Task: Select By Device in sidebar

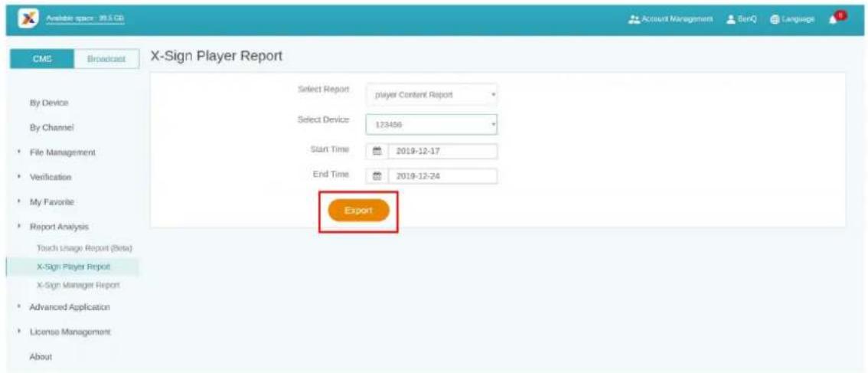Action: coord(49,103)
